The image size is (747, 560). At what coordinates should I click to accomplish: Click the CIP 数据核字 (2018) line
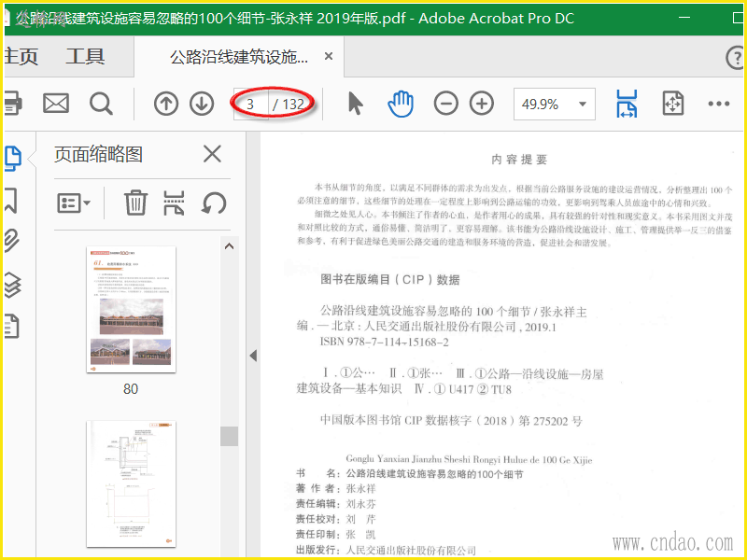[x=451, y=421]
